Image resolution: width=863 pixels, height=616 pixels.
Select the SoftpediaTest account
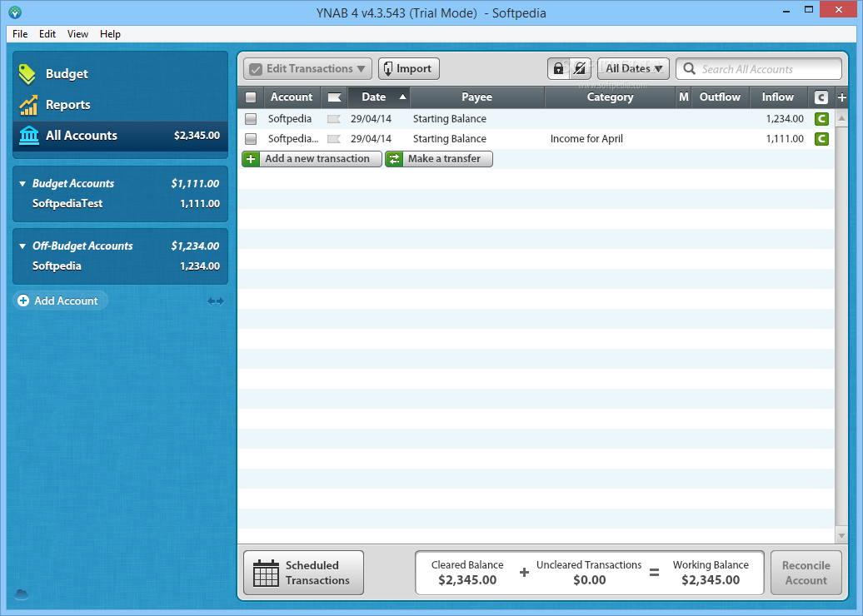(x=120, y=203)
